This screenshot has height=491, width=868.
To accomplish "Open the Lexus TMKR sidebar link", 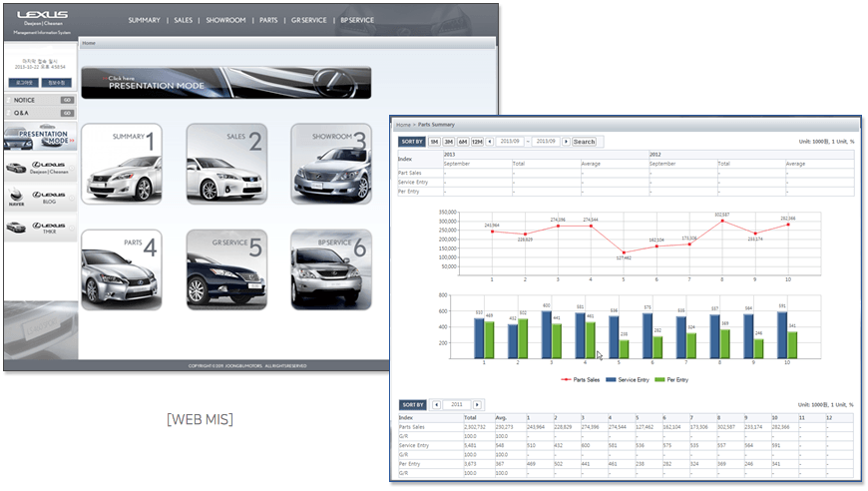I will point(41,228).
